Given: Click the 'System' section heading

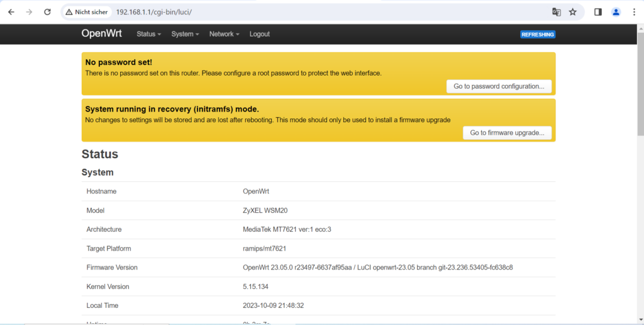Looking at the screenshot, I should click(97, 173).
